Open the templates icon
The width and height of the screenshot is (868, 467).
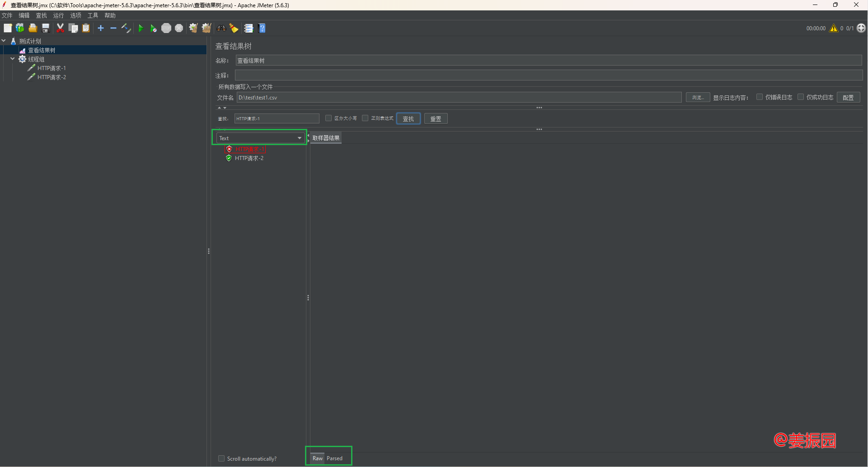pyautogui.click(x=20, y=28)
